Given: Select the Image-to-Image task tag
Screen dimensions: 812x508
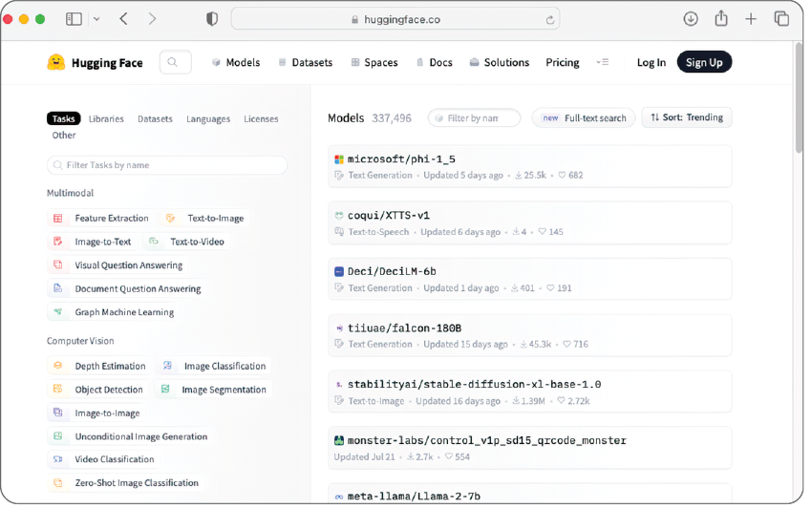Looking at the screenshot, I should (96, 413).
